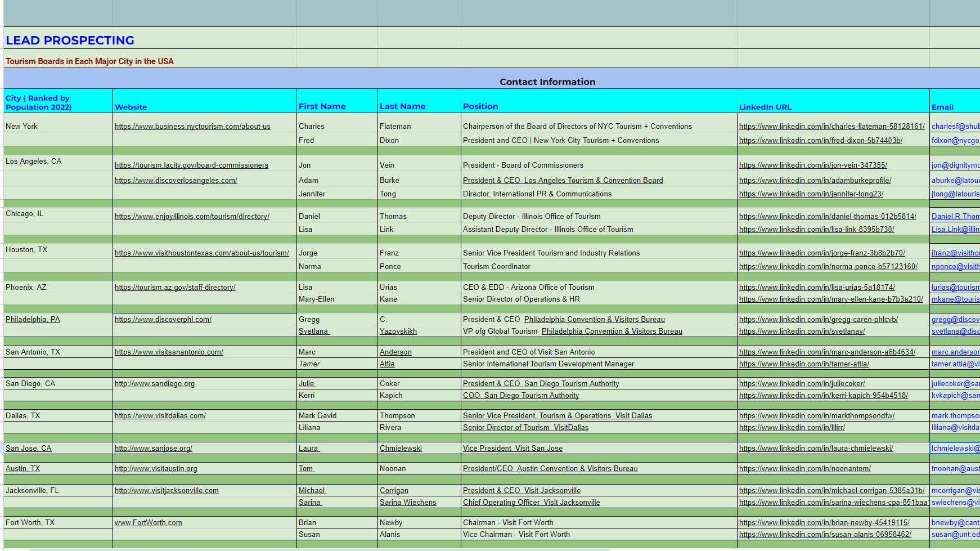980x551 pixels.
Task: Click the 'Houston, TX' city cell
Action: (x=58, y=250)
